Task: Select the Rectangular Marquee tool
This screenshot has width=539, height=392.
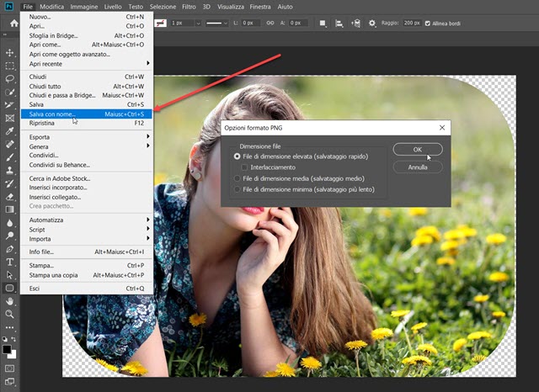Action: (x=9, y=66)
